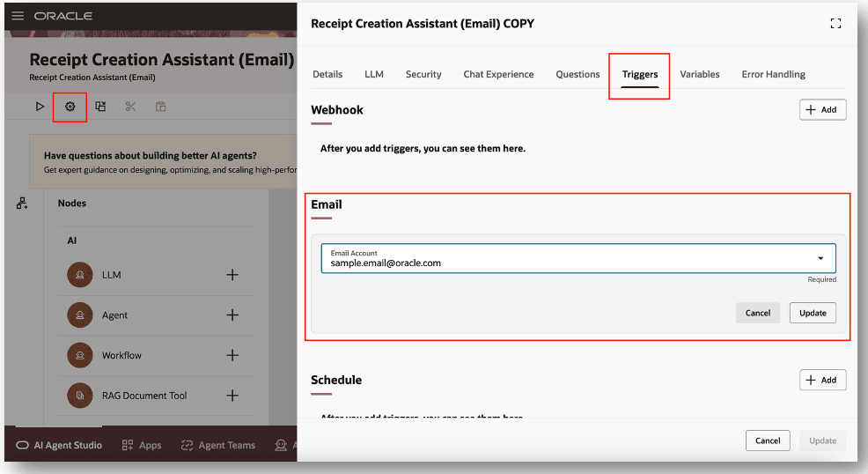Viewport: 868px width, 474px height.
Task: Open agent settings via the gear icon
Action: pyautogui.click(x=70, y=107)
